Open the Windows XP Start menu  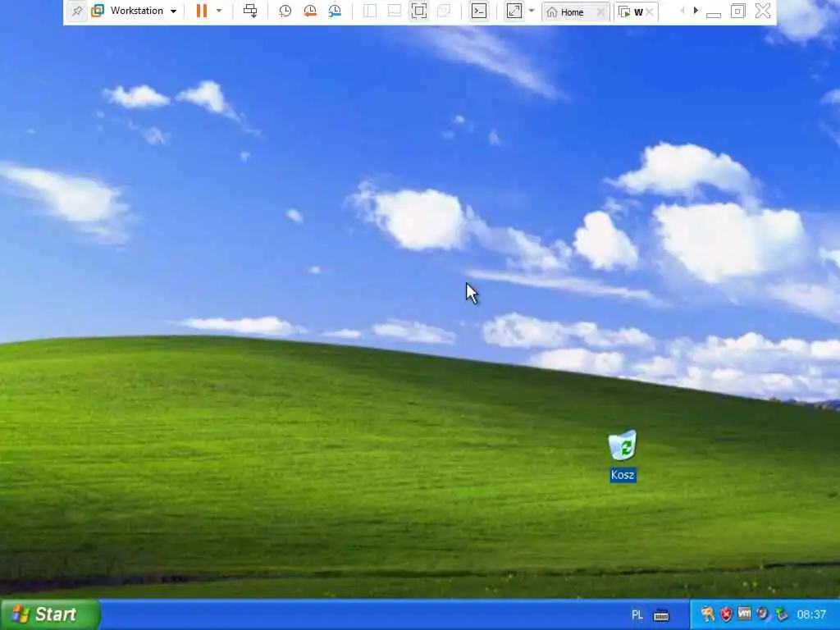(x=50, y=614)
